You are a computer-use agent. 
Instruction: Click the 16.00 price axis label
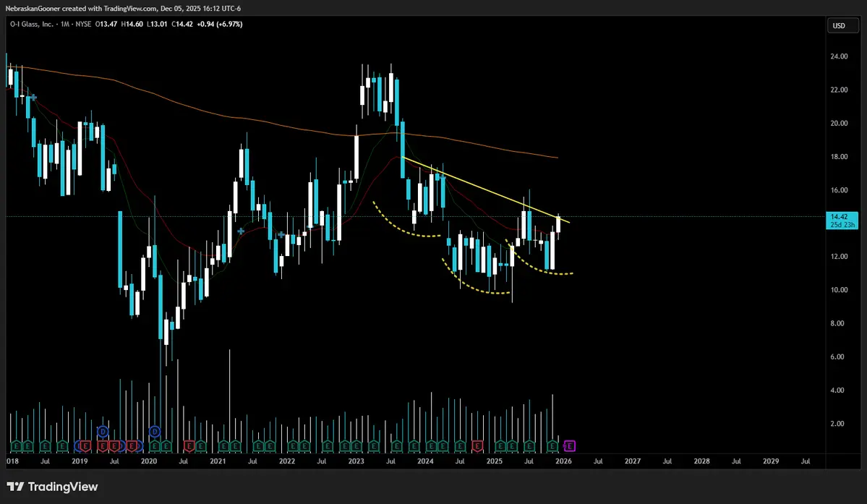pyautogui.click(x=839, y=190)
